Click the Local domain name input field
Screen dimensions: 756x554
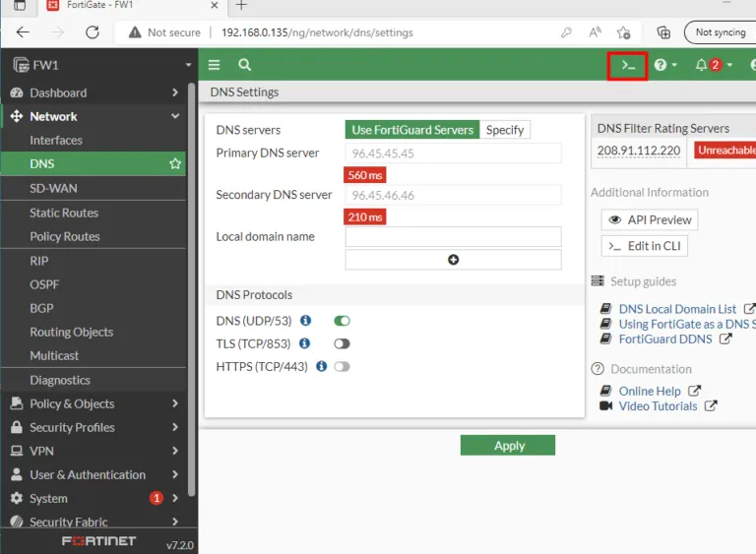pos(453,237)
